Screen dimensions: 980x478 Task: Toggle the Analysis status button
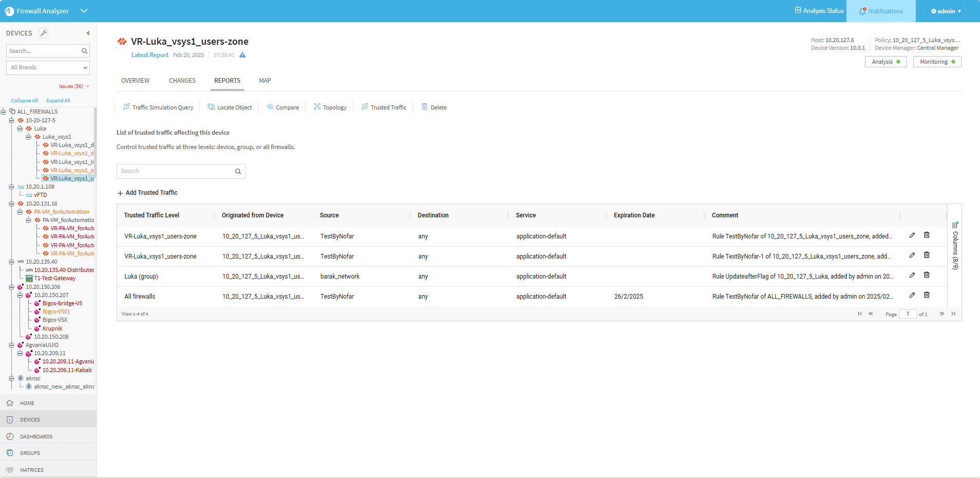[885, 62]
